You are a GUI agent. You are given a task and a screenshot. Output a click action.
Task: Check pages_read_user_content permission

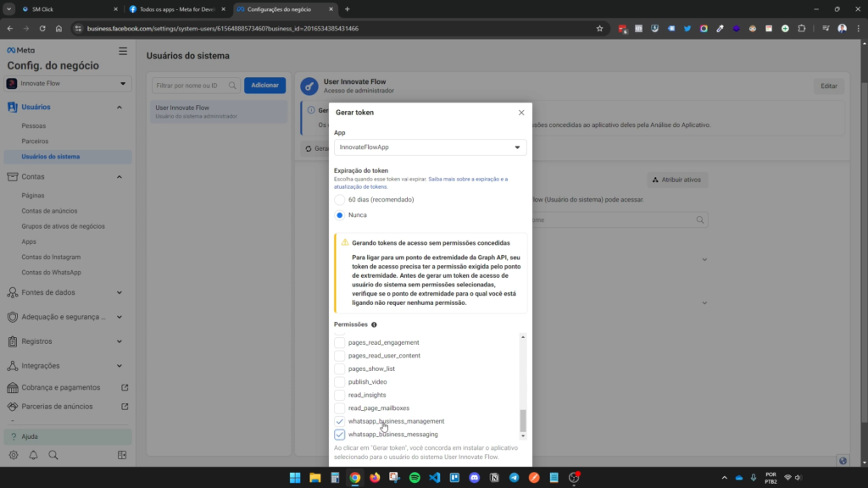point(339,356)
